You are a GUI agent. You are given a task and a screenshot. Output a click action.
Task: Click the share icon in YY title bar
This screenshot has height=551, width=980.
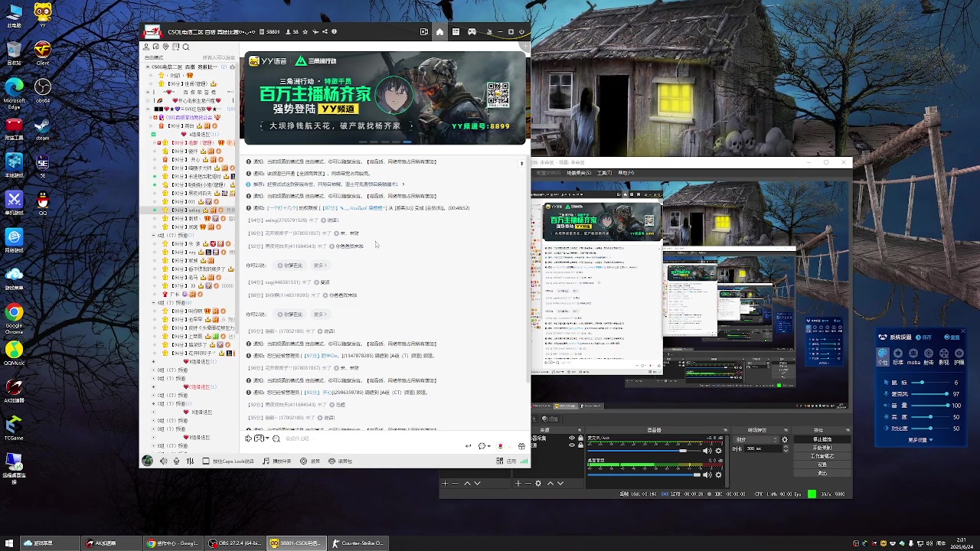click(325, 32)
